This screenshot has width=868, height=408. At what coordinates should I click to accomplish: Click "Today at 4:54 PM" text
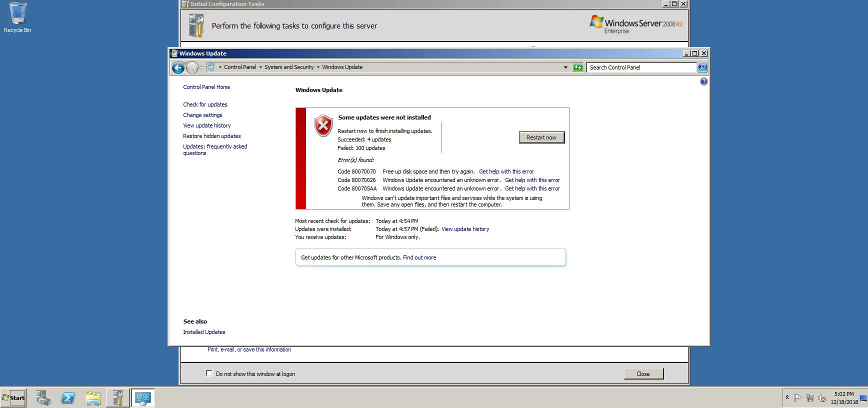397,221
